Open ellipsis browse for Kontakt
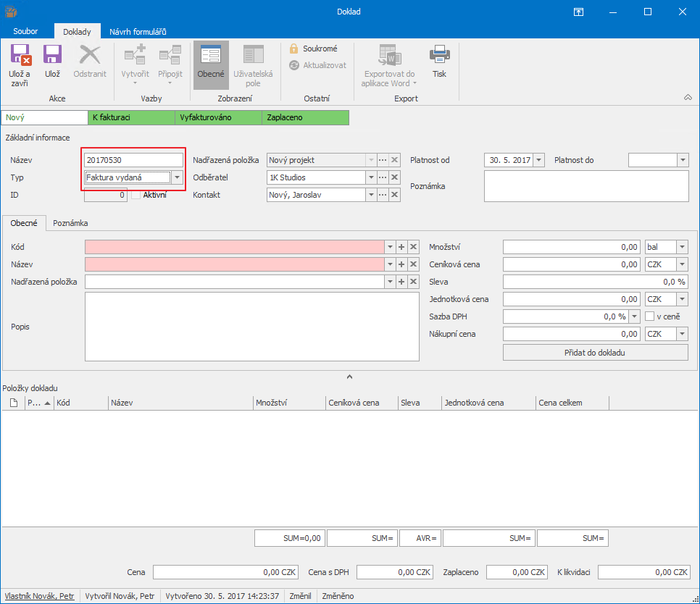700x604 pixels. pos(383,195)
